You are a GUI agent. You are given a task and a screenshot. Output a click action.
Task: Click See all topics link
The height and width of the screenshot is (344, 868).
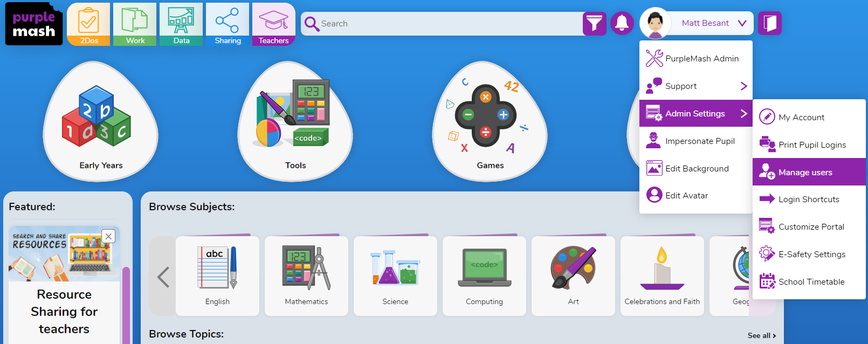click(762, 335)
